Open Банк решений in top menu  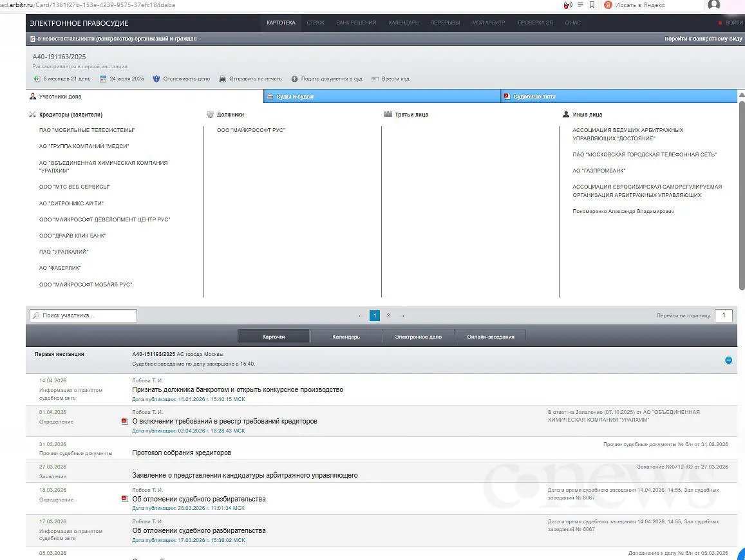(x=356, y=23)
